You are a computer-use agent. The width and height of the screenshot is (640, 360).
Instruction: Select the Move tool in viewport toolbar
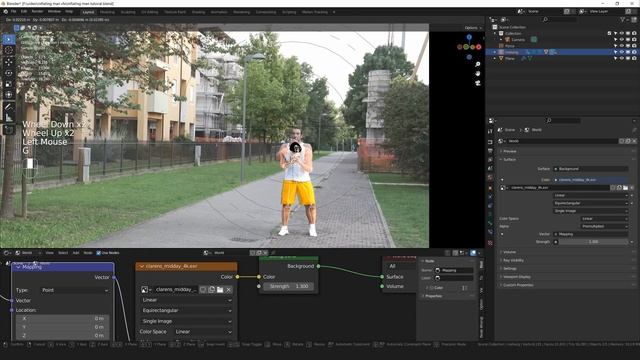(9, 62)
